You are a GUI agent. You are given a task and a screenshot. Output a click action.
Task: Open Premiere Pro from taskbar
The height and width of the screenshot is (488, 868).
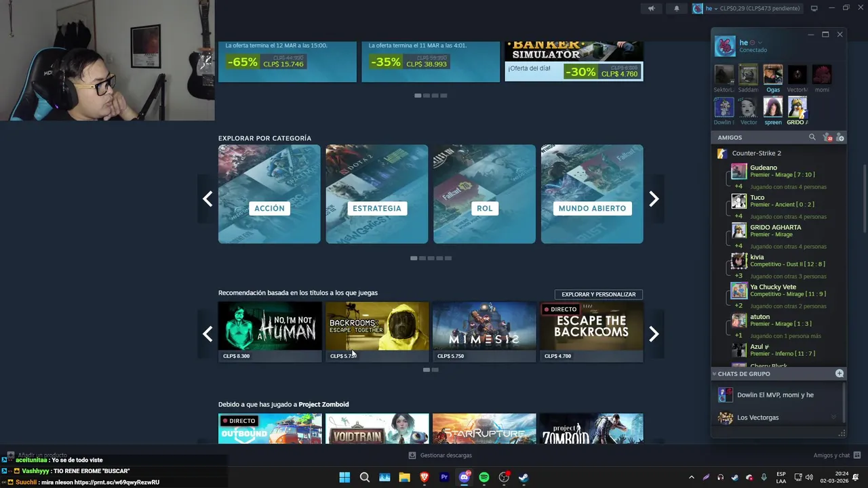coord(444,477)
